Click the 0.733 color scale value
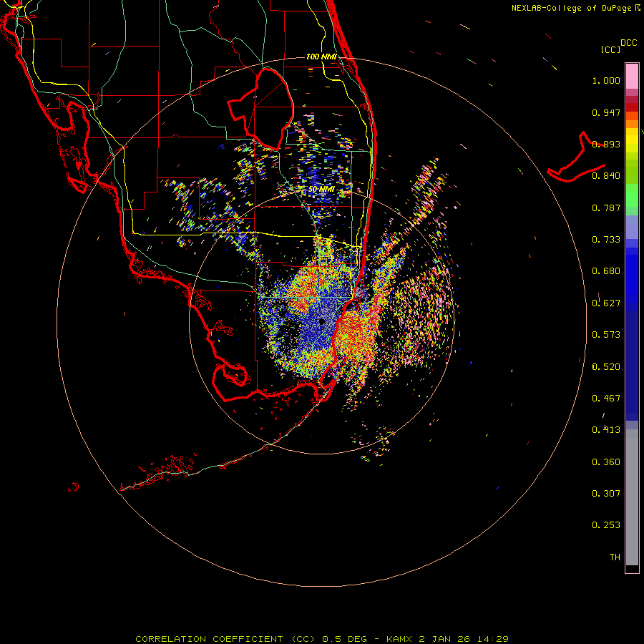This screenshot has width=644, height=644. pyautogui.click(x=606, y=240)
